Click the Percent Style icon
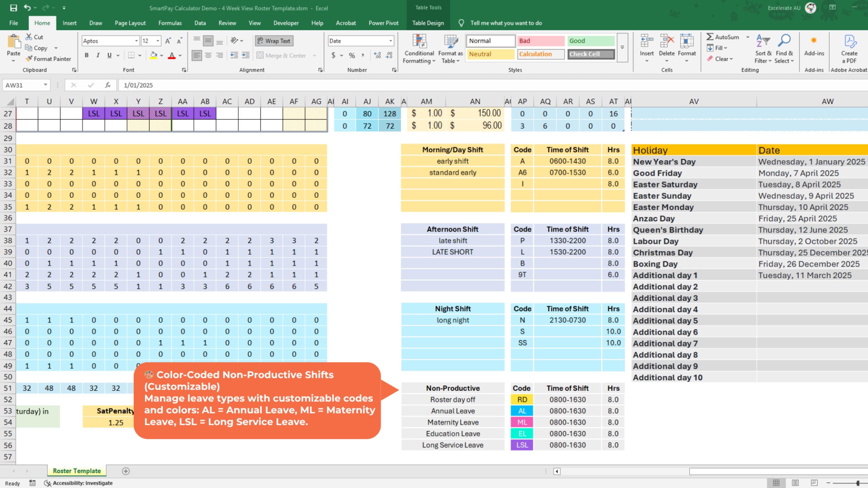The height and width of the screenshot is (488, 868). pyautogui.click(x=352, y=56)
